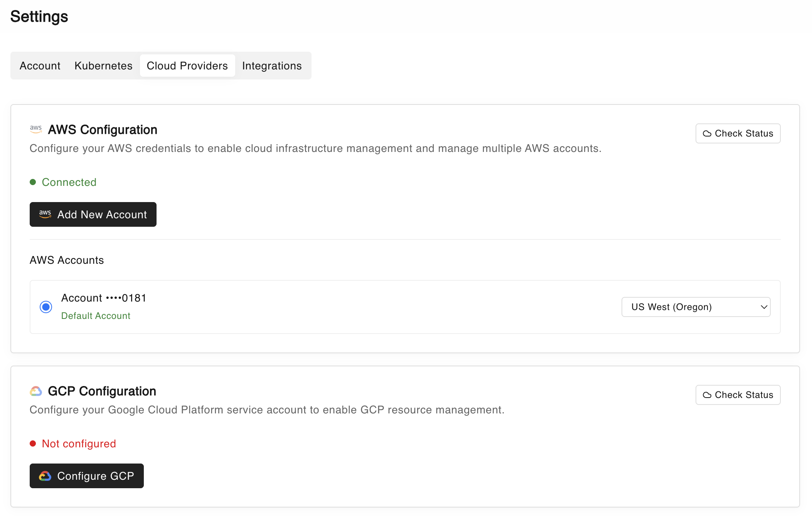Check Status of the GCP configuration
This screenshot has width=812, height=526.
click(738, 395)
